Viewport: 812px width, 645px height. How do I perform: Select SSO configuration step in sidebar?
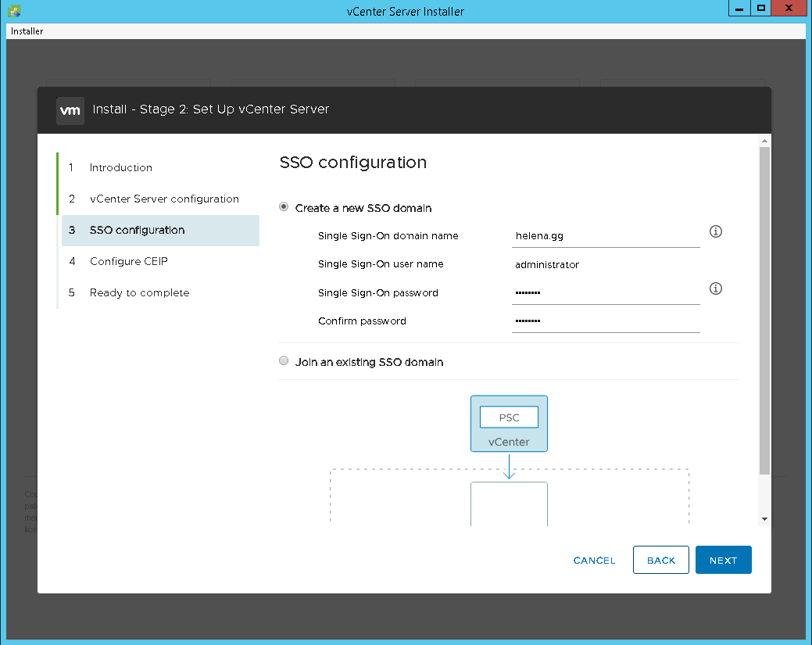pyautogui.click(x=137, y=230)
